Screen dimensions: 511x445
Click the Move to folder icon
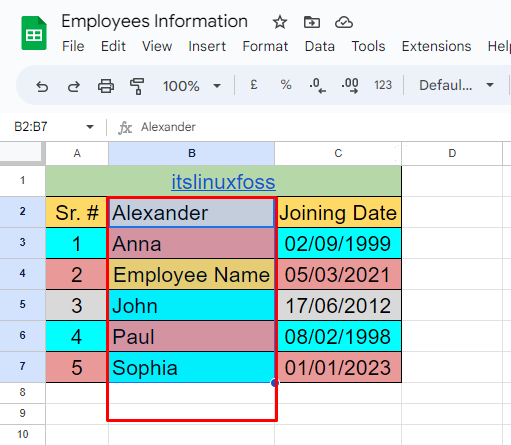coord(312,22)
